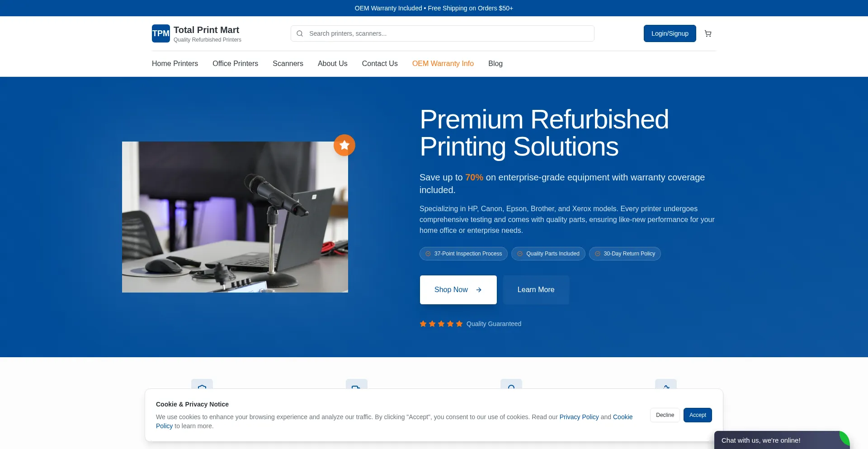Open the Office Printers menu
Image resolution: width=868 pixels, height=449 pixels.
[235, 64]
